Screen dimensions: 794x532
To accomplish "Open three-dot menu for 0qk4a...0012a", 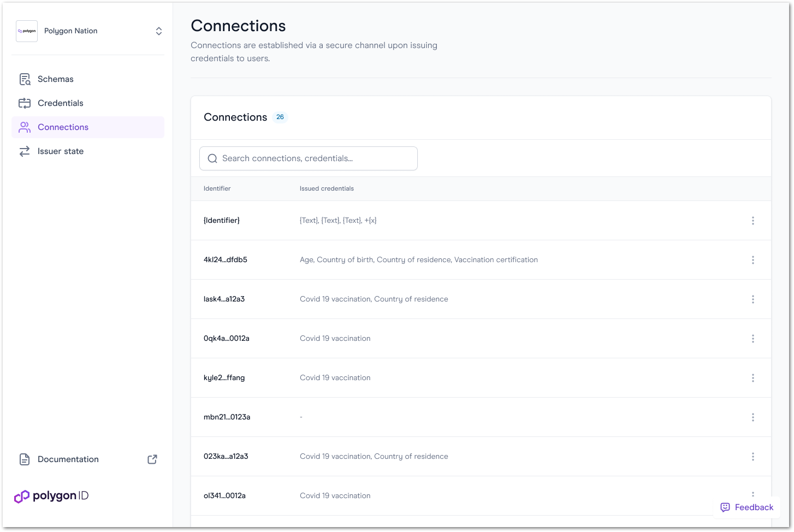I will pos(752,339).
